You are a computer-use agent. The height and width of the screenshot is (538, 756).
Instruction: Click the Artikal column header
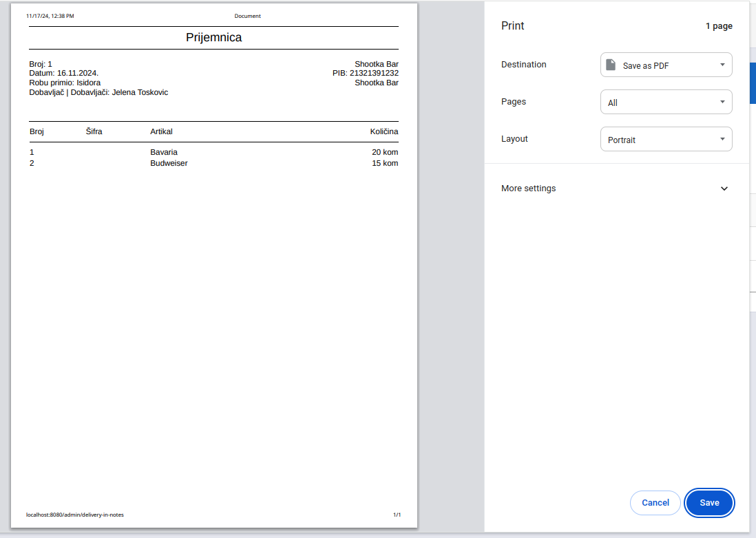click(x=161, y=131)
